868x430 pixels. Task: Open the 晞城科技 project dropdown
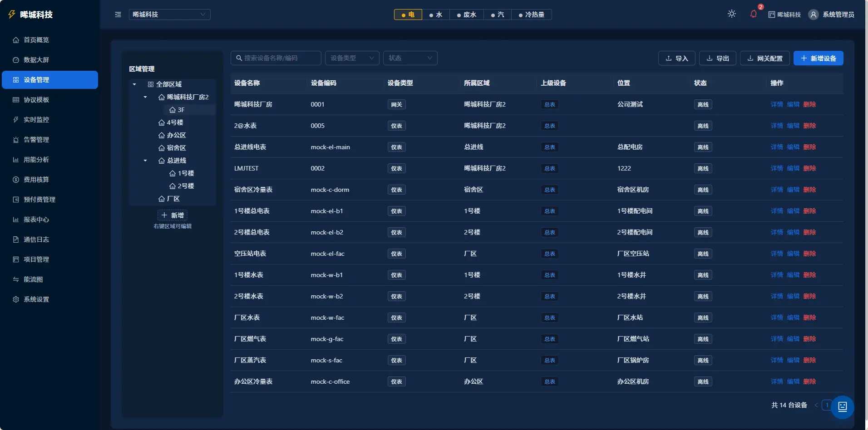[169, 15]
